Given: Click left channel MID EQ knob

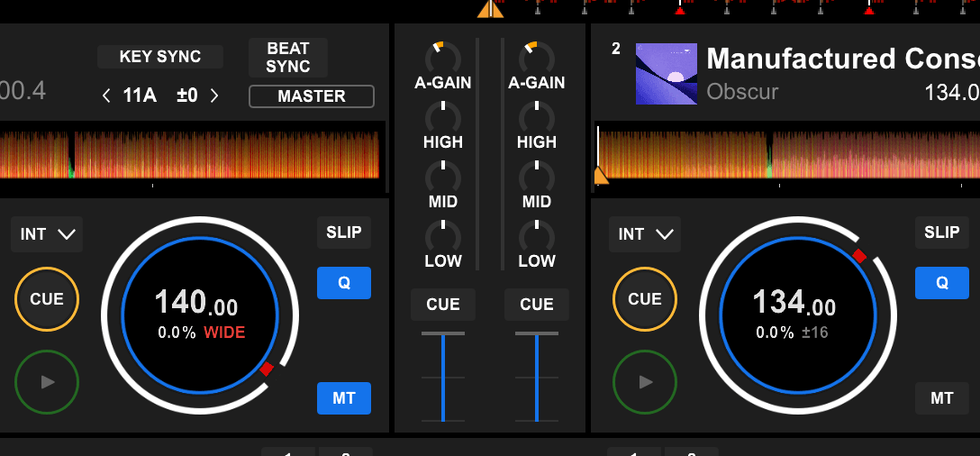Looking at the screenshot, I should [443, 177].
